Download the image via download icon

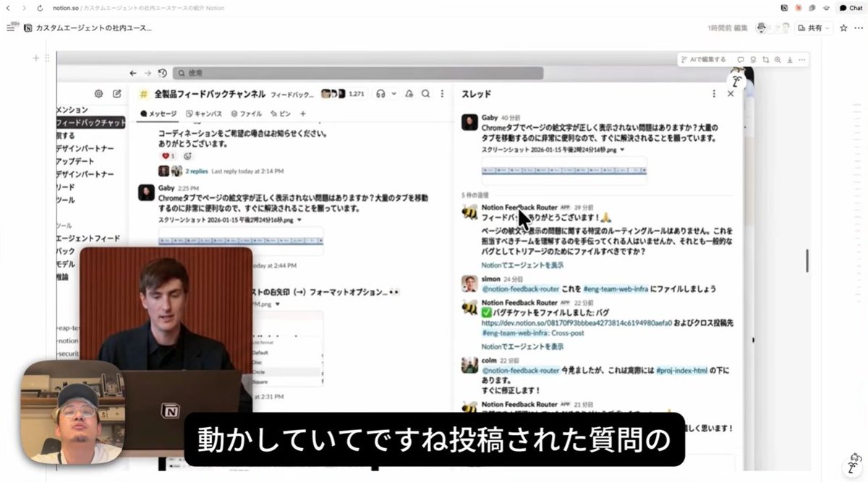point(789,59)
